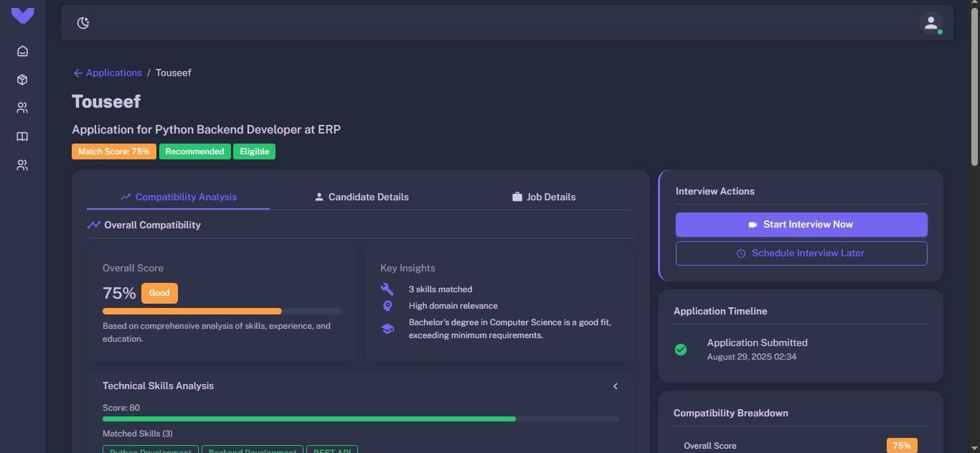This screenshot has width=980, height=453.
Task: Click the wrench icon beside skills matched
Action: (387, 289)
